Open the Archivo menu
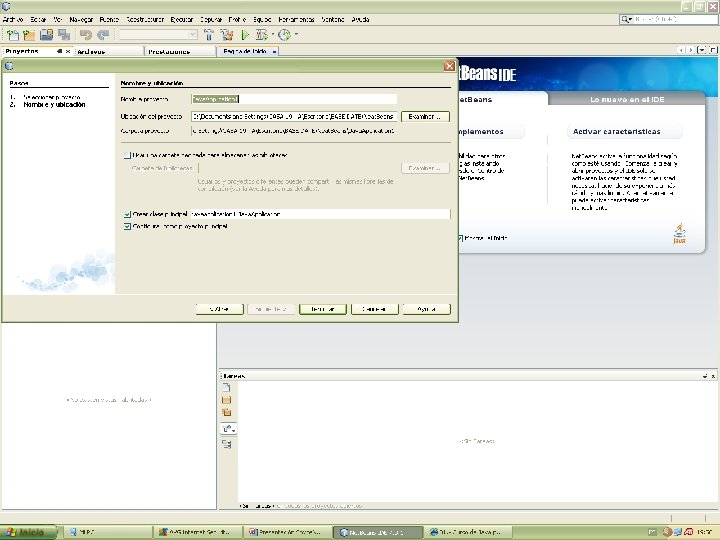The height and width of the screenshot is (540, 720). [x=13, y=19]
